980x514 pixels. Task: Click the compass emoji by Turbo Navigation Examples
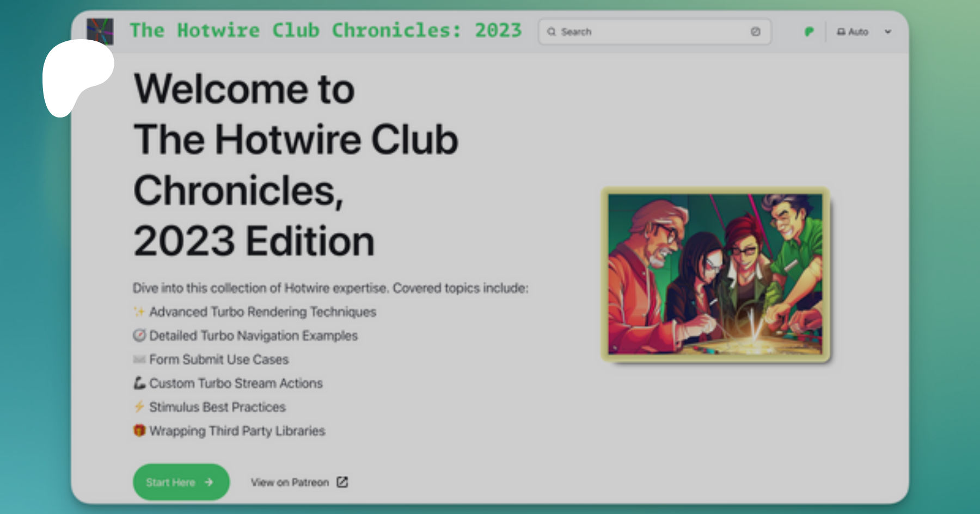[139, 336]
